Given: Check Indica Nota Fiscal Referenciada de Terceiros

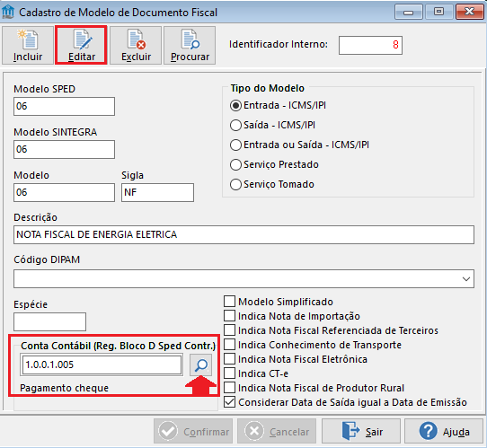Looking at the screenshot, I should click(229, 330).
